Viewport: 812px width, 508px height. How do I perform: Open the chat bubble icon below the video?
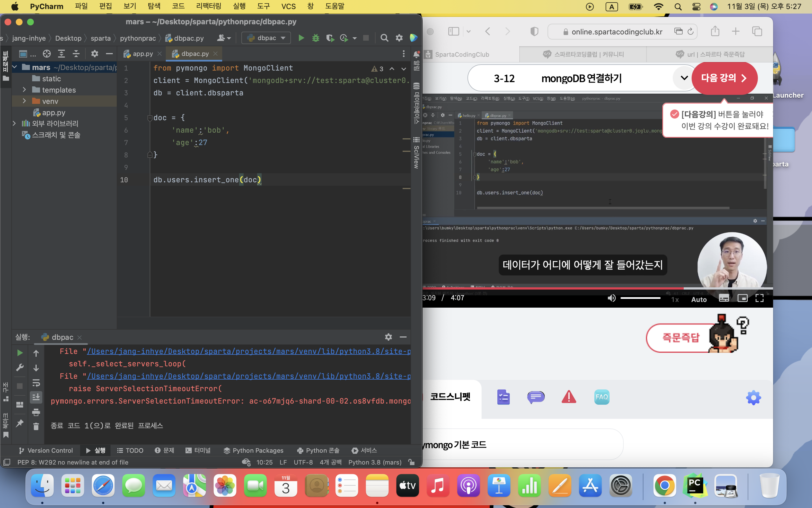coord(536,397)
